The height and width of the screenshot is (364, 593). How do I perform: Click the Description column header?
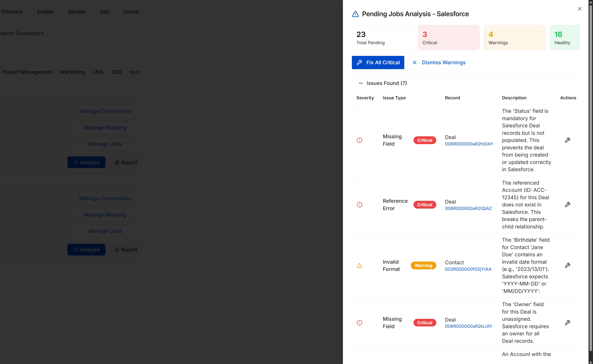click(514, 98)
